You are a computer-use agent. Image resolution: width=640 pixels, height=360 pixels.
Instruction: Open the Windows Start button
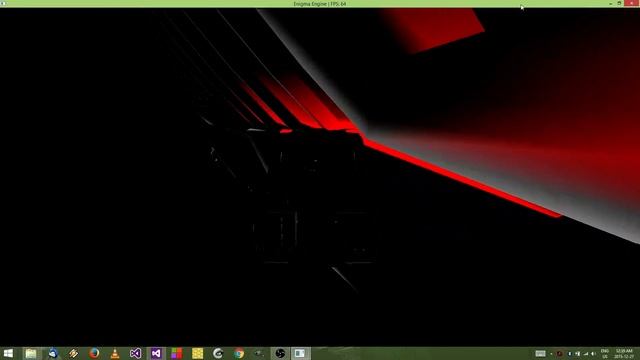(8, 353)
